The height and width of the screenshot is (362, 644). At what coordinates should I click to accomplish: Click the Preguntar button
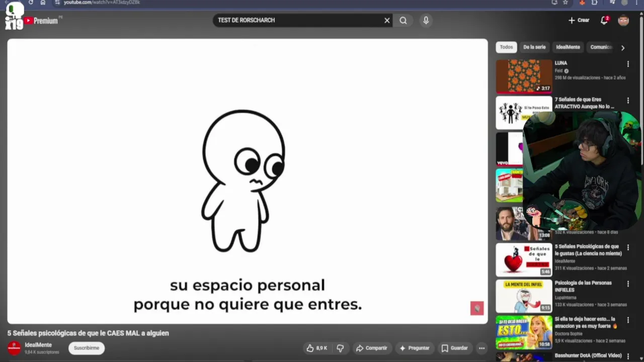(414, 348)
